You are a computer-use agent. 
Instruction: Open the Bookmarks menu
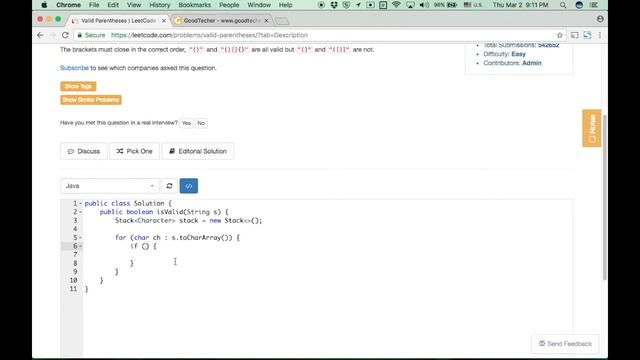pyautogui.click(x=194, y=5)
